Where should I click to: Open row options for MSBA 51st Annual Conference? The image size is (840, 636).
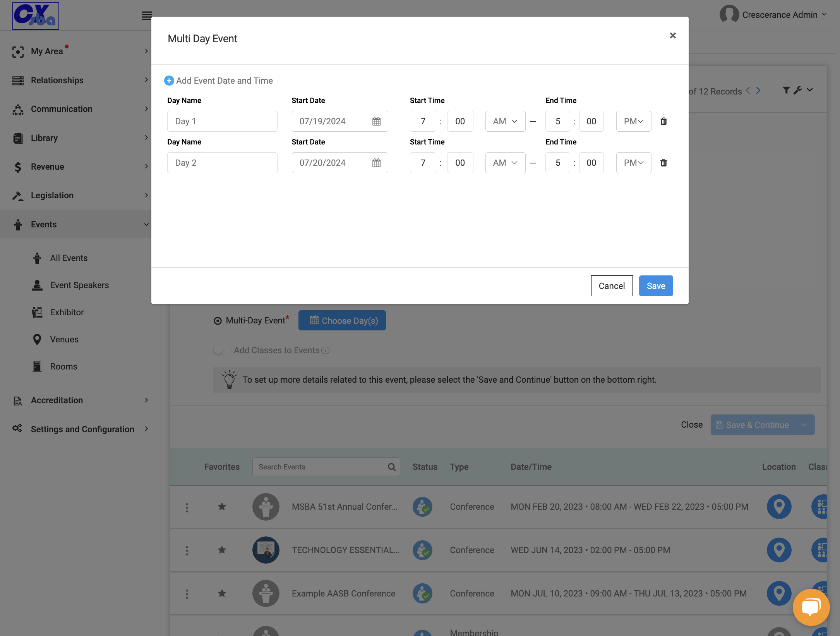point(187,508)
